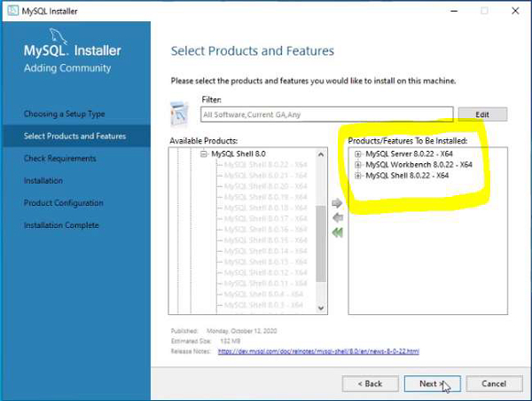This screenshot has height=401, width=532.
Task: Select MySQL Shell 8.0.13 - X64 available product
Action: 266,262
